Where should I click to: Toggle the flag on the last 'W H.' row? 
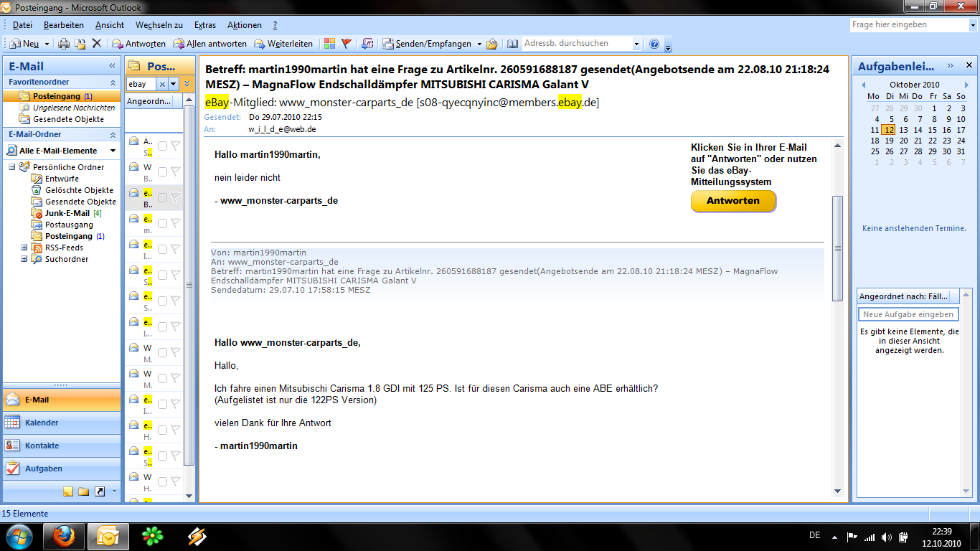pos(176,481)
